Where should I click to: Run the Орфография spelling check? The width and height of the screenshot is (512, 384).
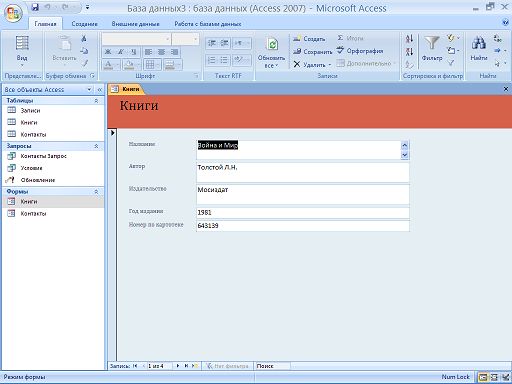(x=360, y=51)
